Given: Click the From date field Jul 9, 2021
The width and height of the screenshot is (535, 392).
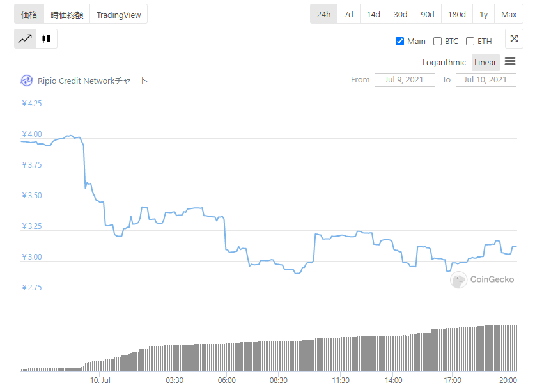Looking at the screenshot, I should [405, 80].
